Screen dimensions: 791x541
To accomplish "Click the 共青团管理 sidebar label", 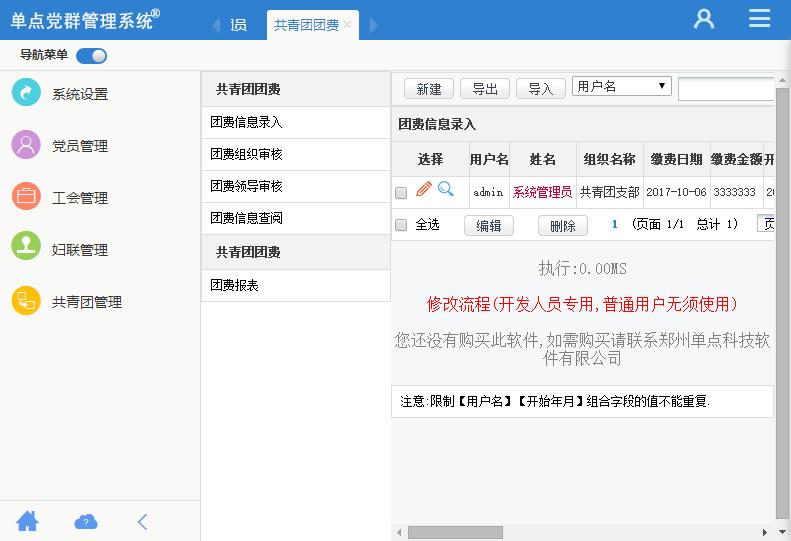I will (x=87, y=302).
